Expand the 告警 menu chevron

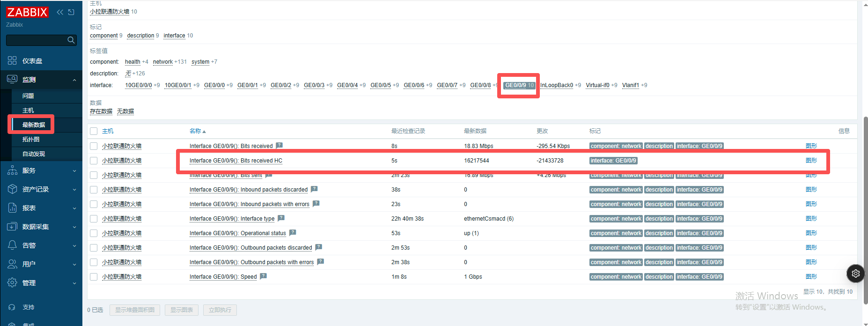[x=74, y=246]
